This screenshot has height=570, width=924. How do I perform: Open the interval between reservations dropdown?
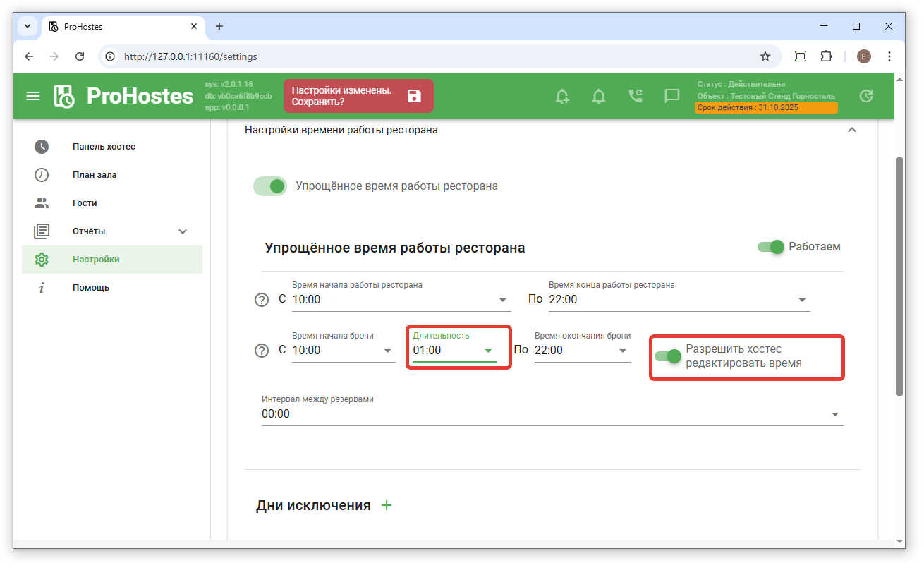[834, 414]
